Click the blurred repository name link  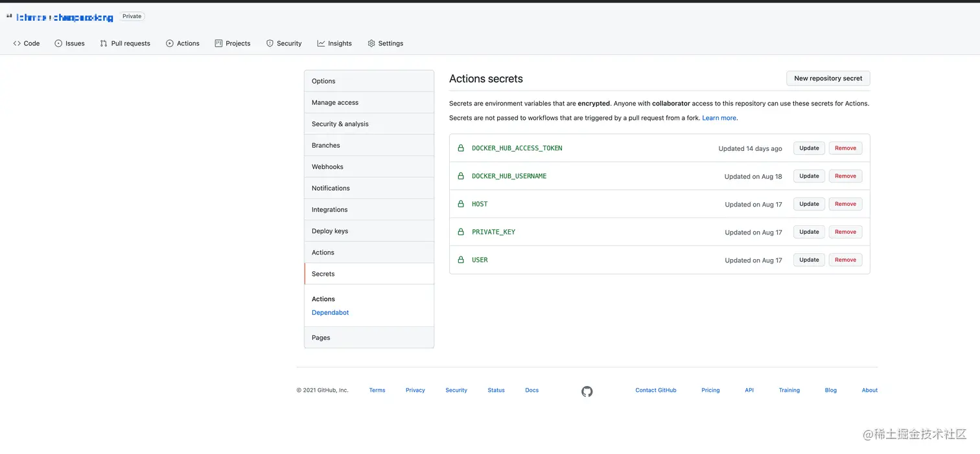(x=65, y=17)
